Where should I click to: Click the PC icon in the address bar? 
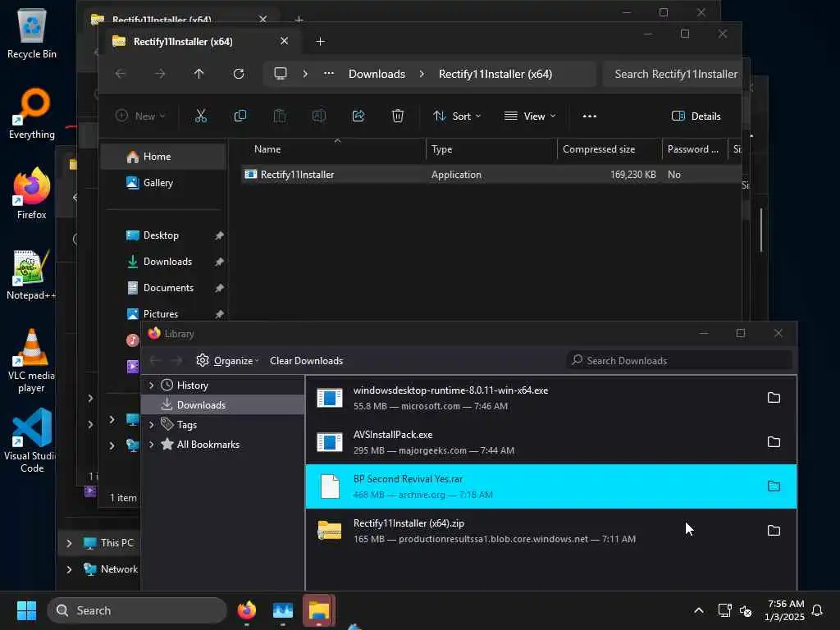click(x=281, y=73)
